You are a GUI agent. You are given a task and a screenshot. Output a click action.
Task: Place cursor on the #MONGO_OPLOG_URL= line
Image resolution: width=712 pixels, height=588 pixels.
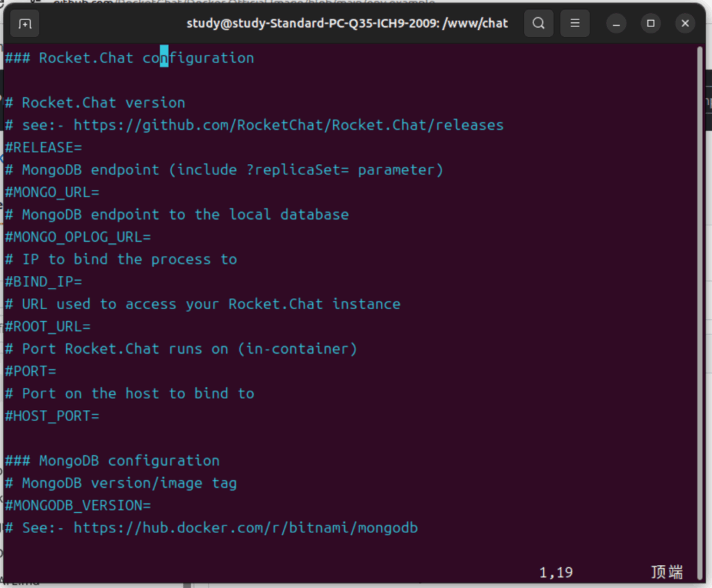[78, 237]
